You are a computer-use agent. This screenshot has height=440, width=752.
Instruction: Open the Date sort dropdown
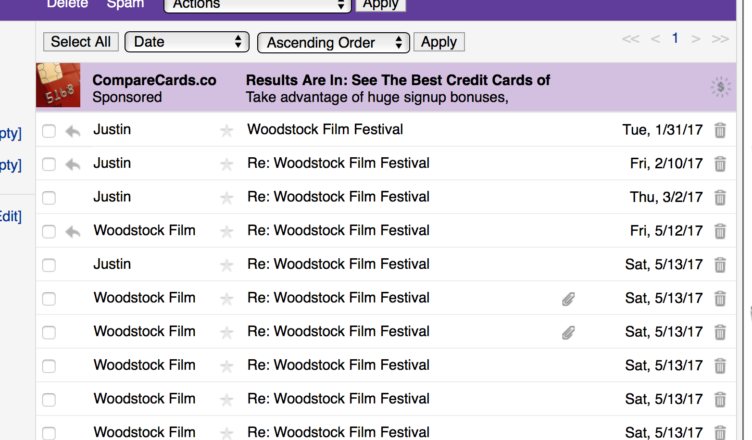coord(187,42)
